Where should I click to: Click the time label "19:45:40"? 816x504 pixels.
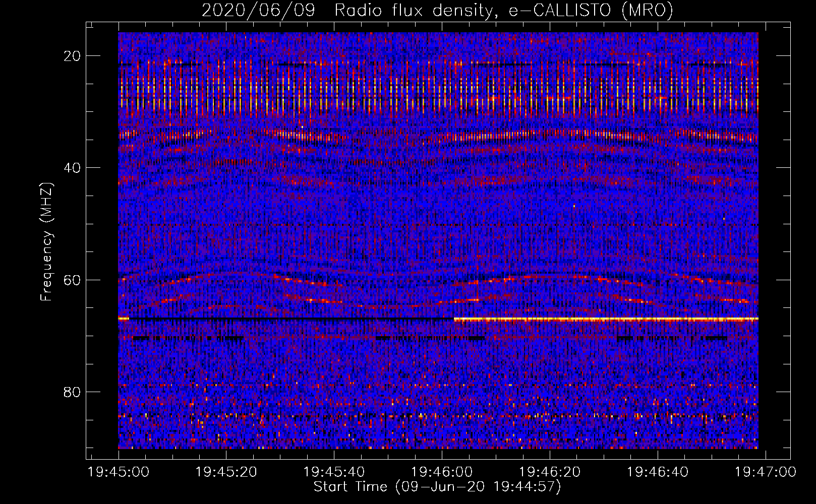click(334, 472)
